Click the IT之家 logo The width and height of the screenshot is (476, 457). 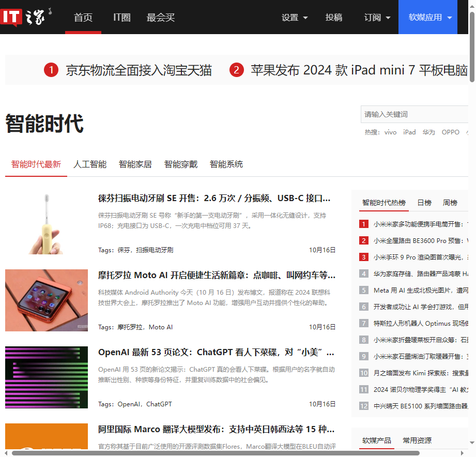click(26, 17)
